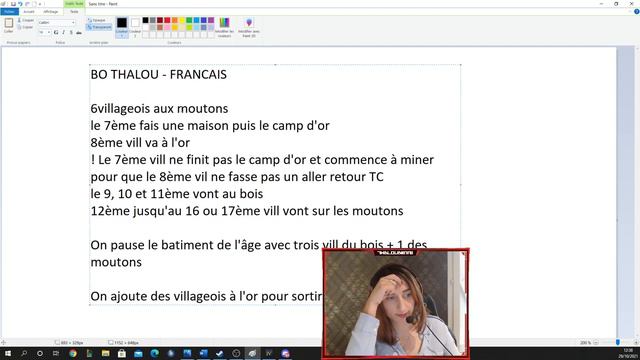
Task: Select Couleur 2 button
Action: point(135,27)
